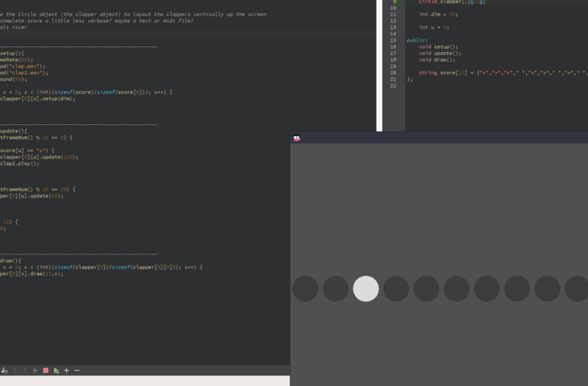
Task: Zoom out output with the minus icon
Action: coord(77,371)
